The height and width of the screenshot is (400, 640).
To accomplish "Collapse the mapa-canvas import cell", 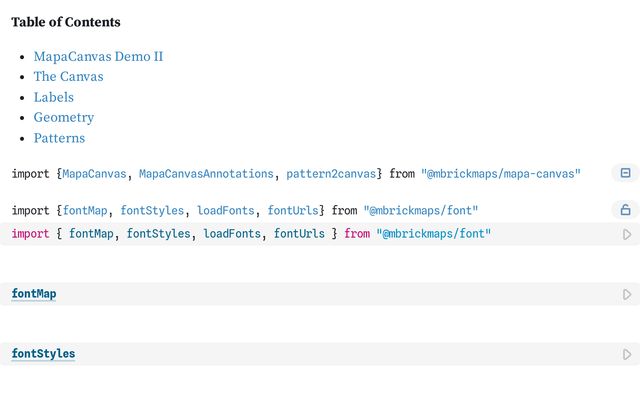I will click(x=625, y=173).
